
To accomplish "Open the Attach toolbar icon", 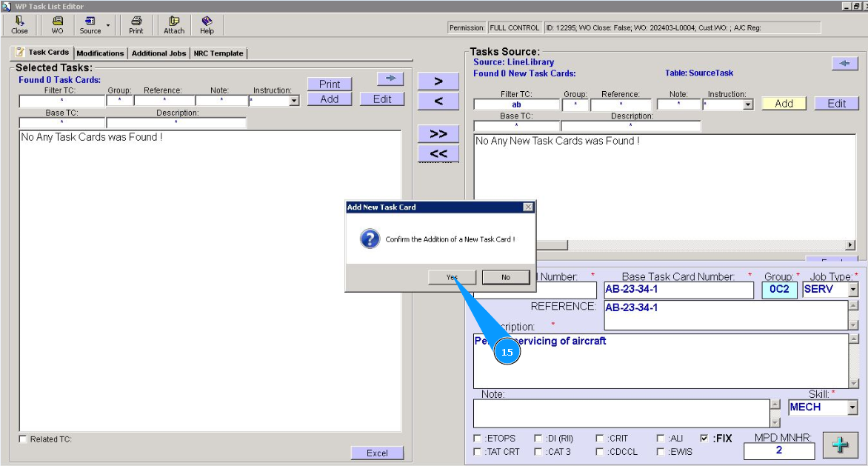I will [x=174, y=24].
